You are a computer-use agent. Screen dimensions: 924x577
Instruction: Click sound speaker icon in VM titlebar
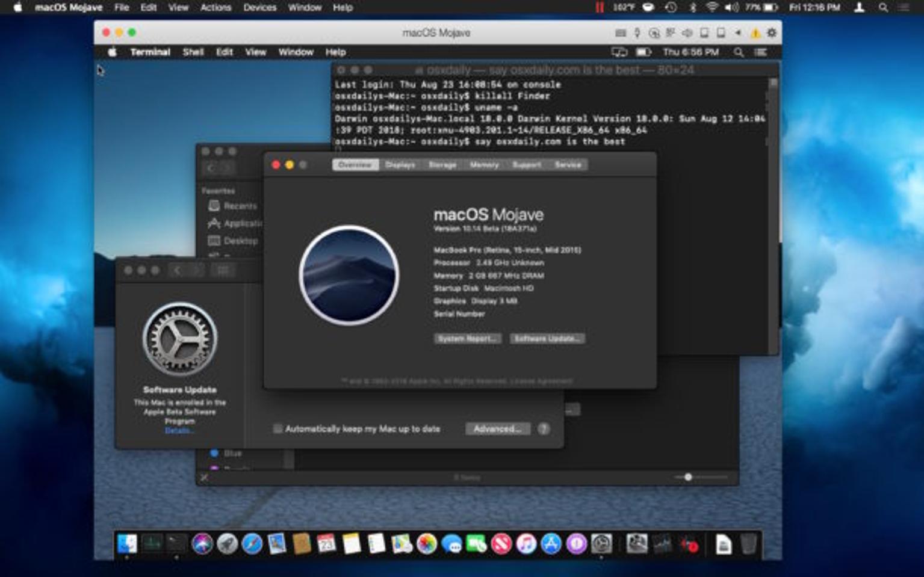(x=687, y=33)
